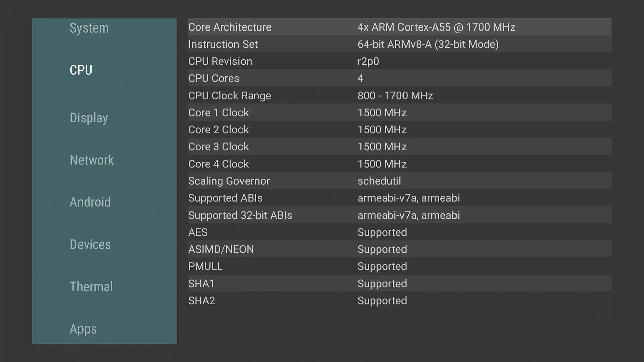Select the CPU Revision row
644x362 pixels.
coord(399,61)
